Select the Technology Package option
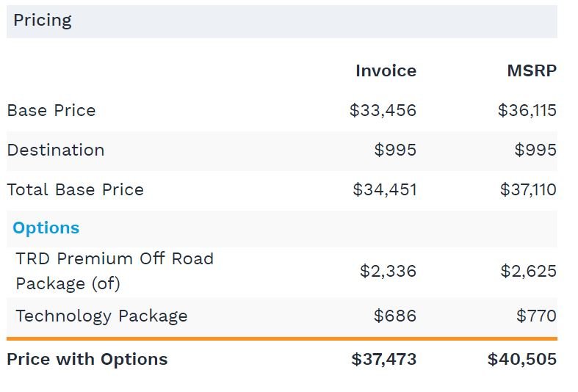The image size is (578, 392). point(102,316)
